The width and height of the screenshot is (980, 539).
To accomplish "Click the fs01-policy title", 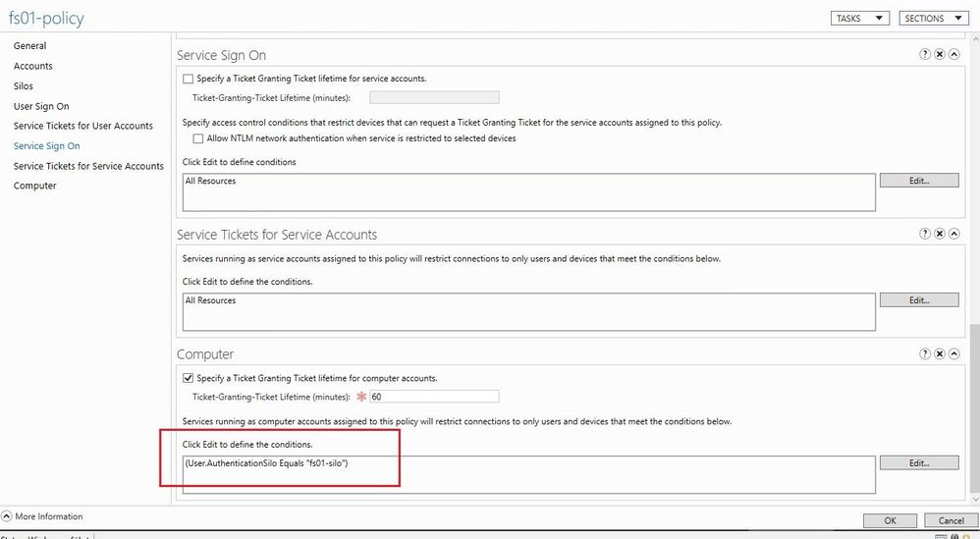I will [x=46, y=18].
